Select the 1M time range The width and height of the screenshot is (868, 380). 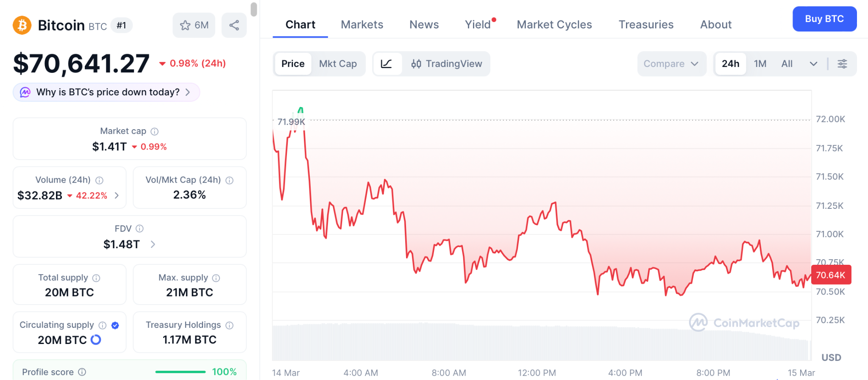click(760, 64)
